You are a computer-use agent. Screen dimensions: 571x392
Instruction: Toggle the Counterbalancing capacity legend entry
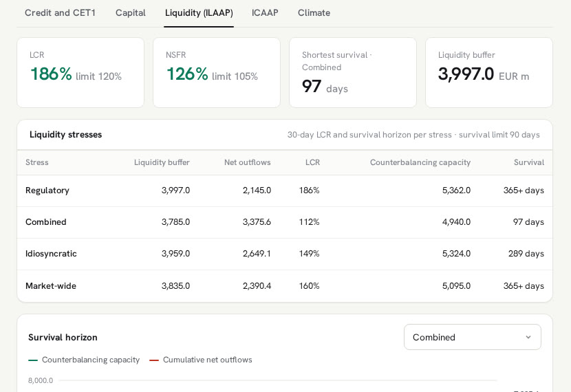(x=84, y=360)
